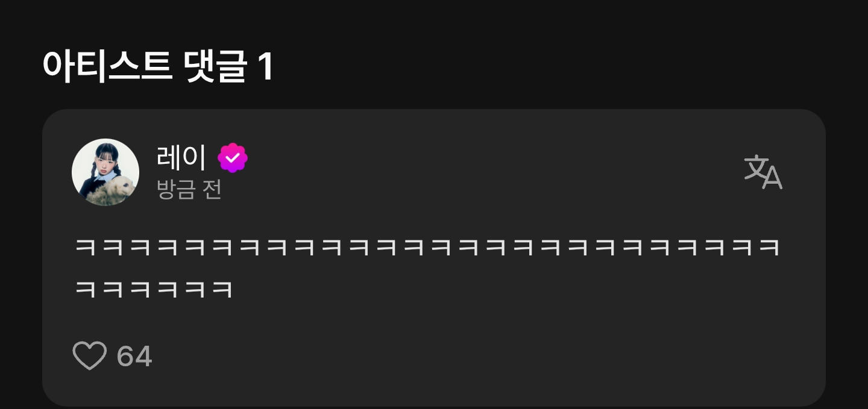Like the comment with the heart icon
Screen dimensions: 868x409
tap(89, 355)
